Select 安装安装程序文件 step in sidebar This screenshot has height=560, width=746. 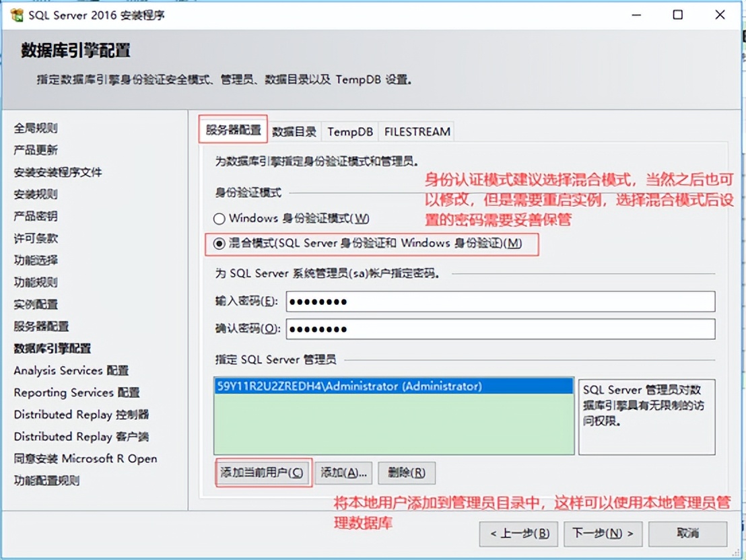click(58, 172)
